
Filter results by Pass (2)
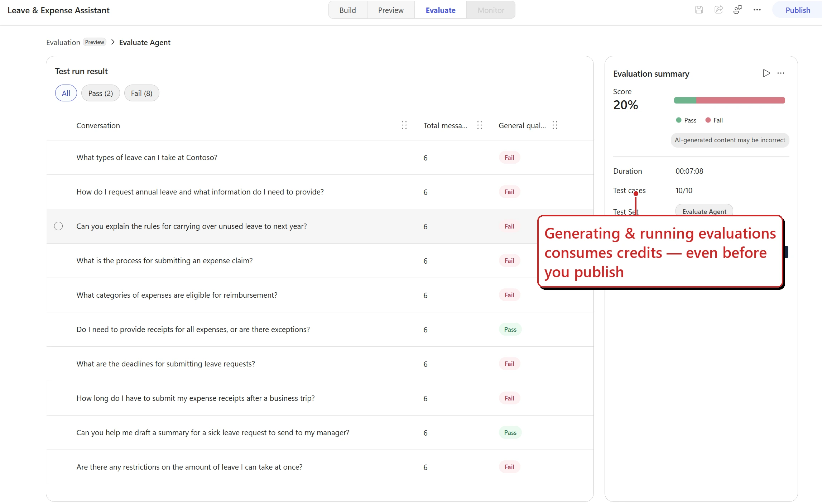point(100,93)
